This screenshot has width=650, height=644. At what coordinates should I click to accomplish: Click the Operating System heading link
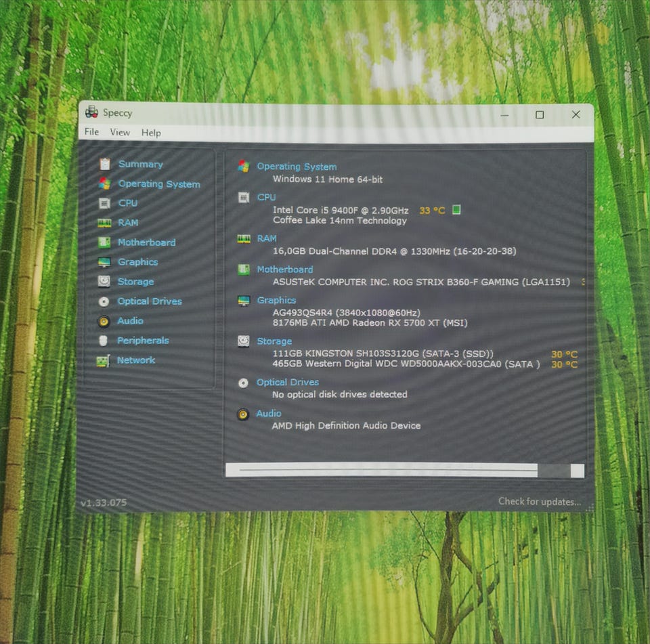pyautogui.click(x=297, y=167)
